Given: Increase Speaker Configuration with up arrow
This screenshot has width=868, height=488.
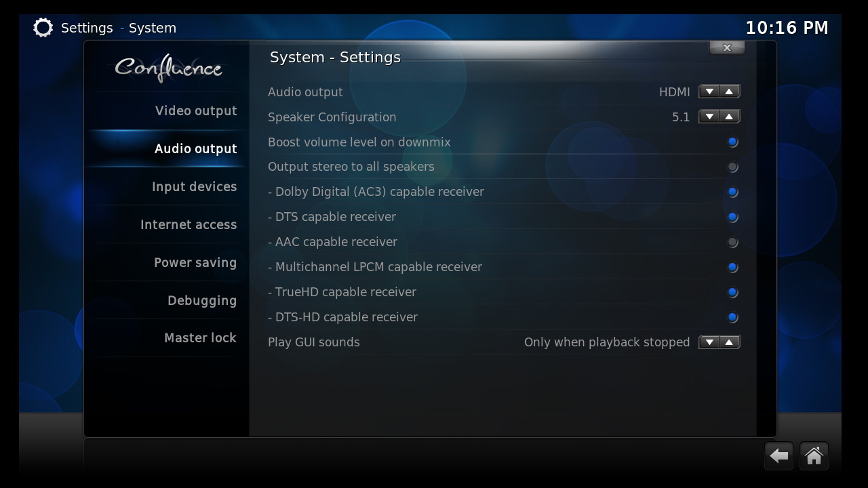Looking at the screenshot, I should point(729,117).
